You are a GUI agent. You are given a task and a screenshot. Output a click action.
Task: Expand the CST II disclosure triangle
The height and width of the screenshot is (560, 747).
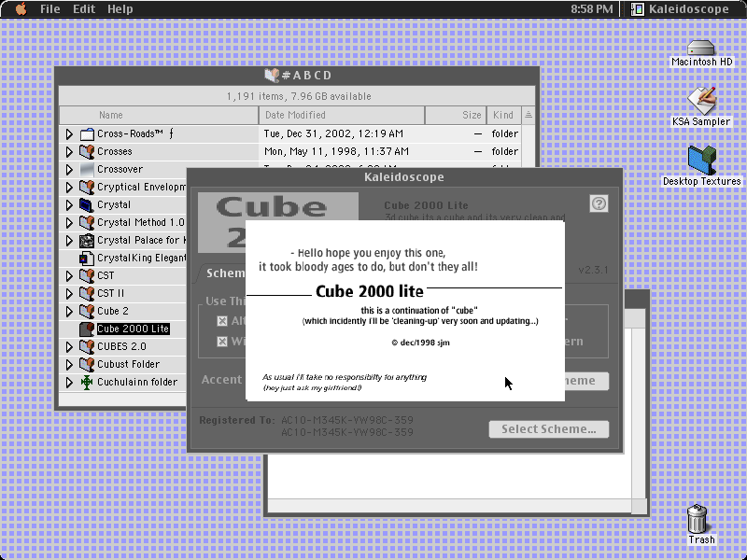pyautogui.click(x=69, y=294)
